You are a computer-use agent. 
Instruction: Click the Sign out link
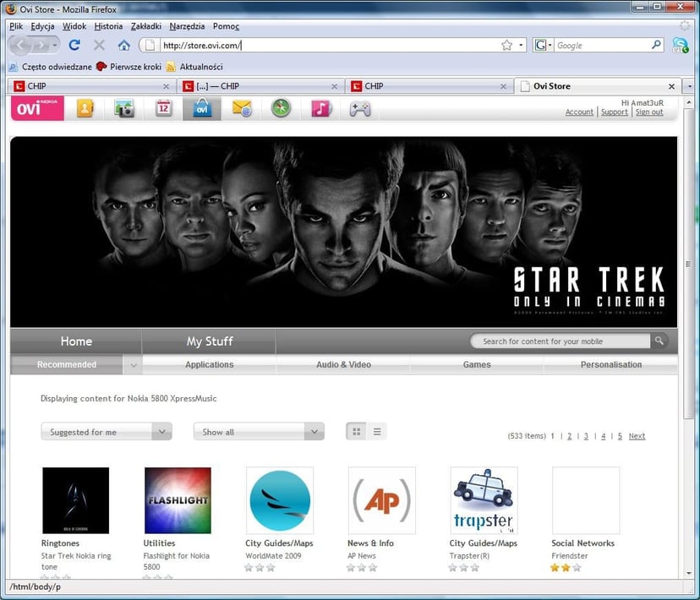tap(649, 112)
